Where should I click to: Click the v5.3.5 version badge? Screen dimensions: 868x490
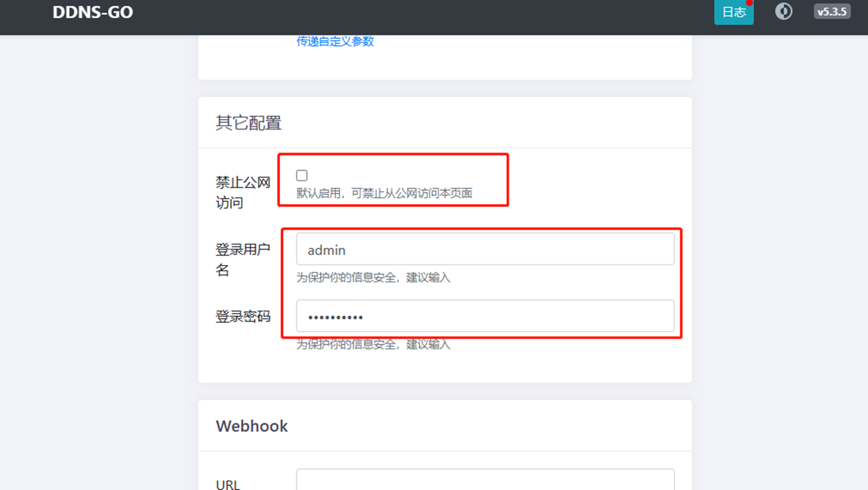pyautogui.click(x=832, y=12)
